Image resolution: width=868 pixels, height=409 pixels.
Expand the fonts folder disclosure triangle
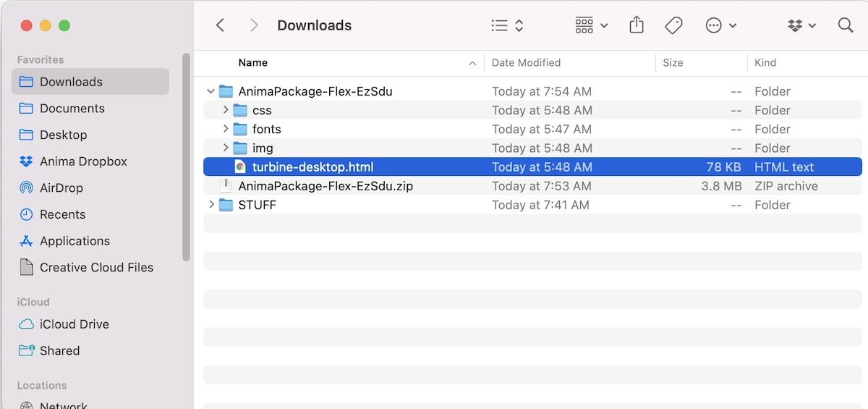coord(226,130)
